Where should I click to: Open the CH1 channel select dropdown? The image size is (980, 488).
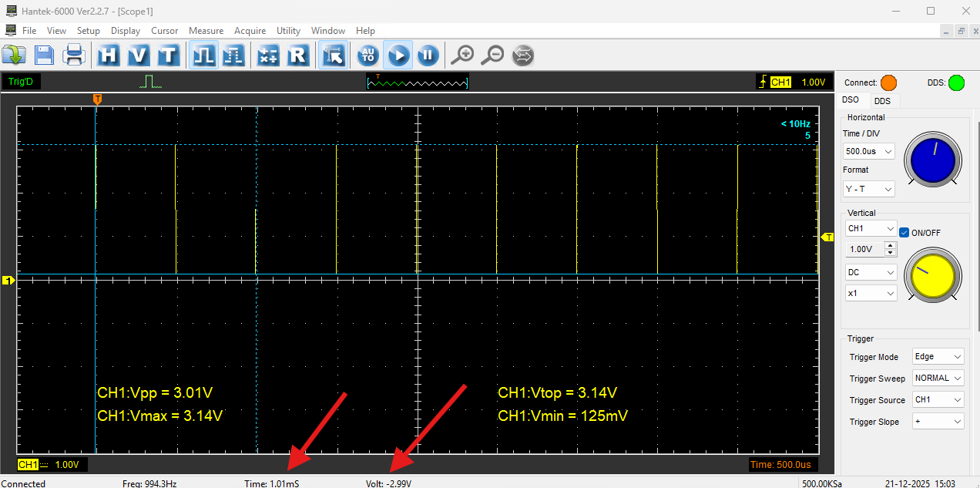[871, 229]
